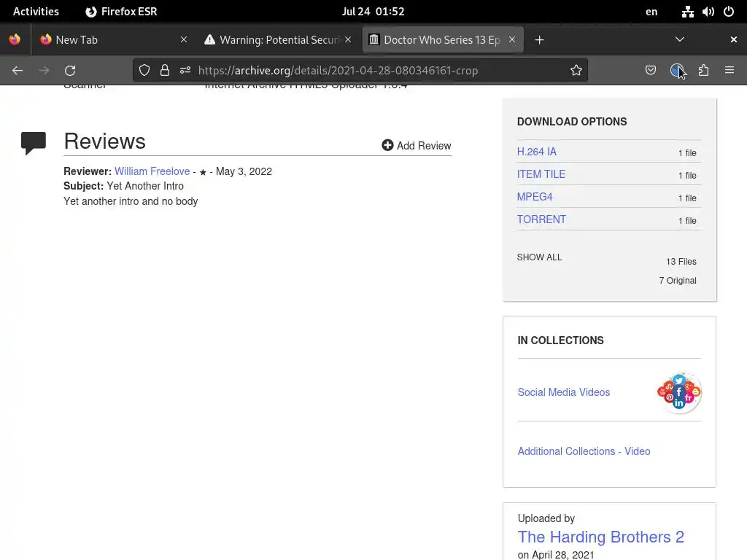The width and height of the screenshot is (747, 560).
Task: Open the clock and calendar panel
Action: 373,12
